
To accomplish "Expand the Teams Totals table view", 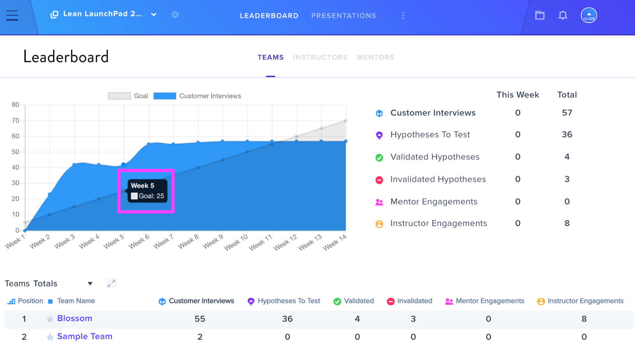I will pyautogui.click(x=111, y=283).
